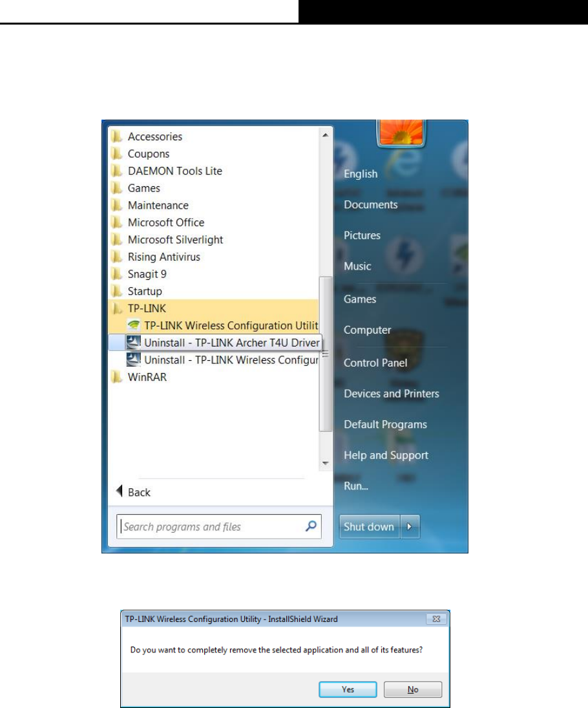Open Help and Support

[x=386, y=455]
